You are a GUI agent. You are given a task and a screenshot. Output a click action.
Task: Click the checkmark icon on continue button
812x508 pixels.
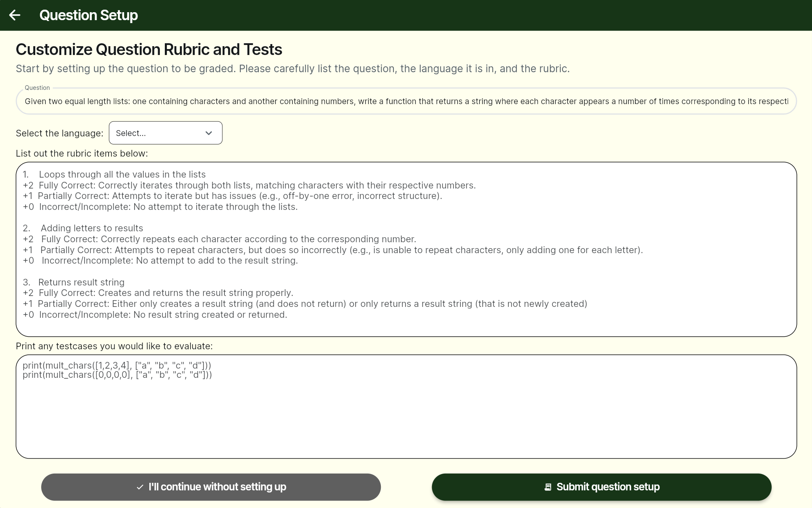pyautogui.click(x=140, y=487)
